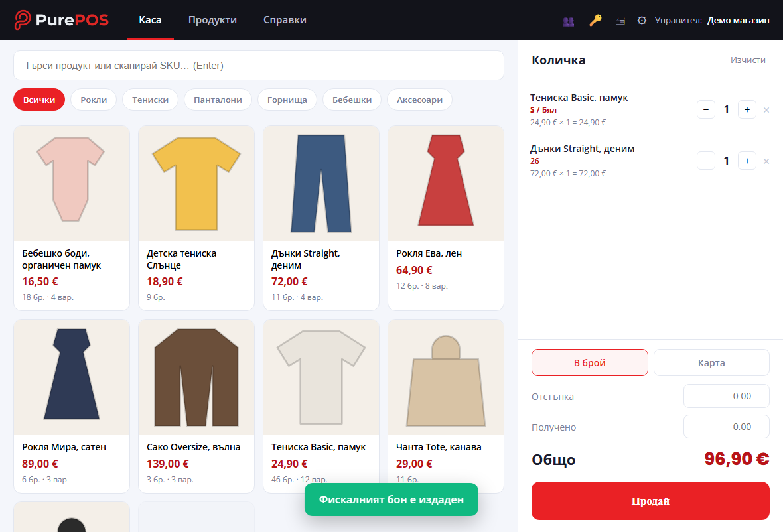Click the Продай button
This screenshot has height=532, width=783.
pos(650,501)
